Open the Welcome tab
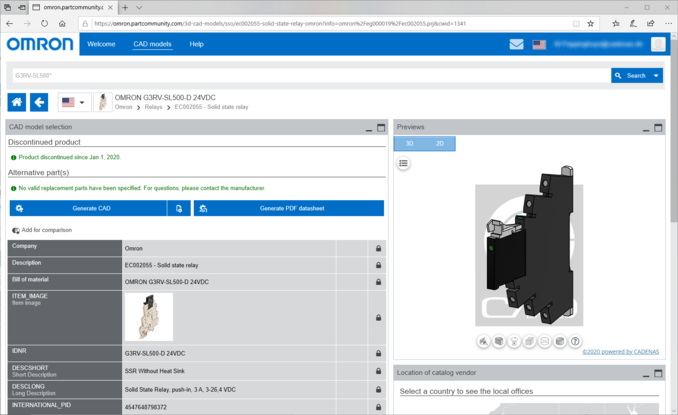The image size is (678, 415). click(x=101, y=44)
